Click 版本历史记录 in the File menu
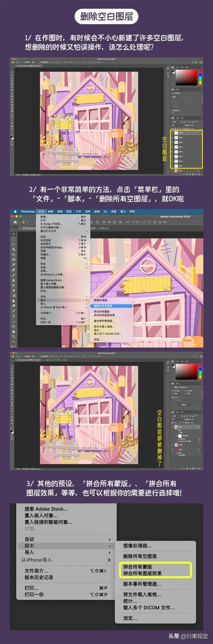This screenshot has height=644, width=213. point(39,577)
